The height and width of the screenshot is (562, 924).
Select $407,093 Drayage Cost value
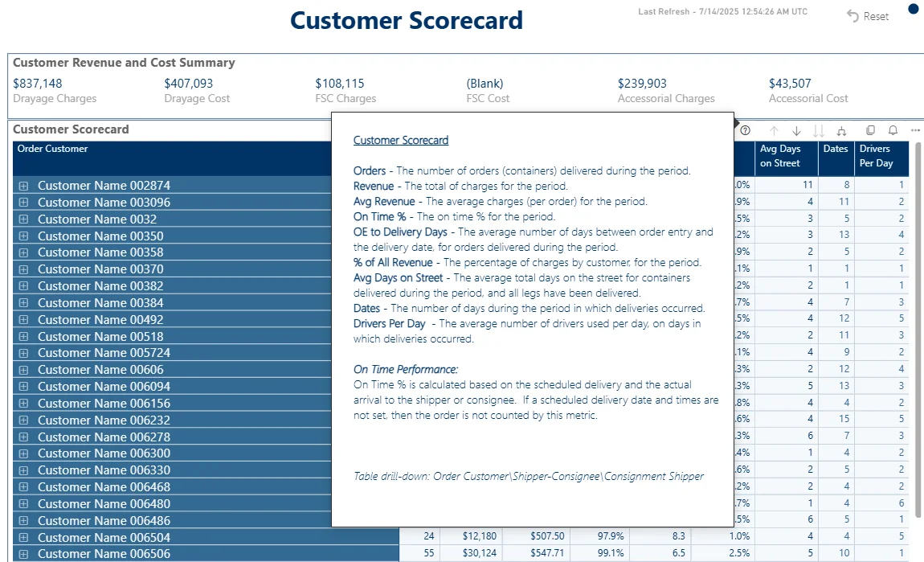tap(189, 84)
